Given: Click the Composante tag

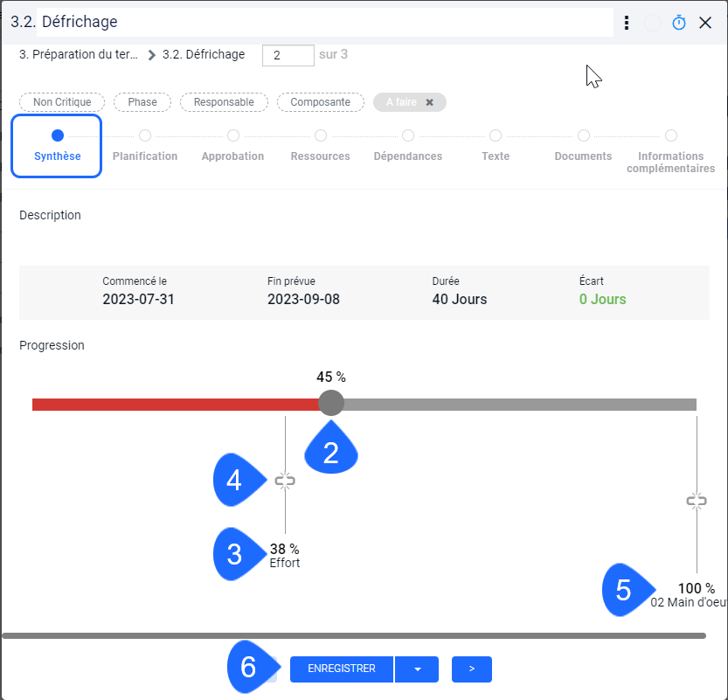Looking at the screenshot, I should pos(321,102).
